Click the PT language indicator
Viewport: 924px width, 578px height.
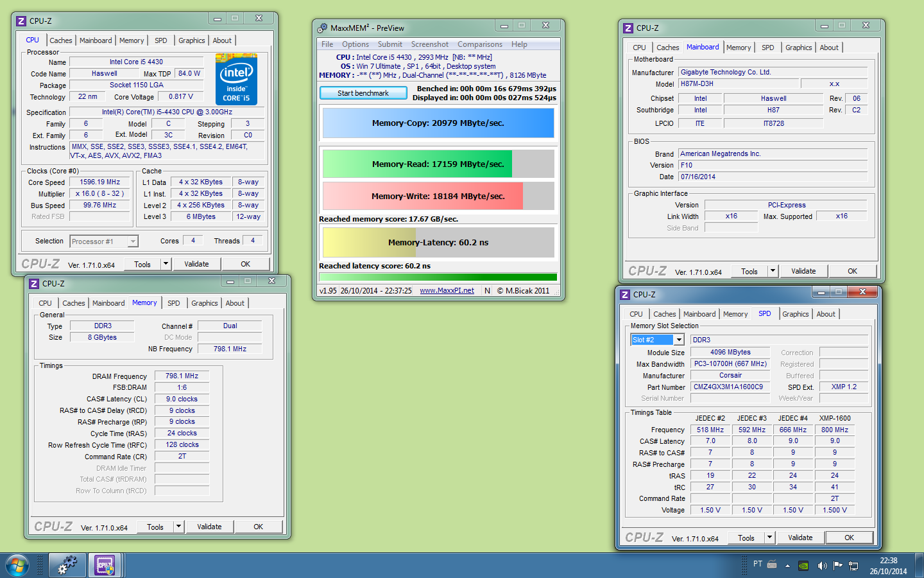pos(758,564)
